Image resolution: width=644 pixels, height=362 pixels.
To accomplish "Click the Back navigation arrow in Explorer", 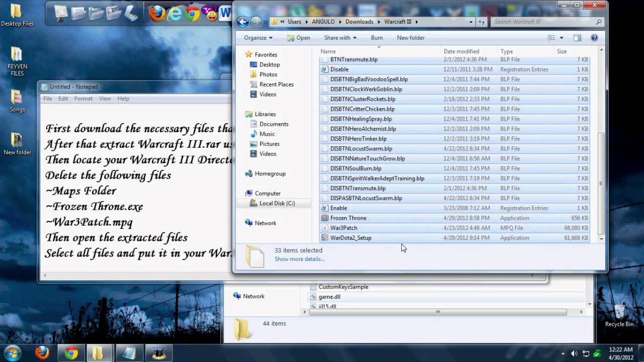I will click(x=243, y=22).
